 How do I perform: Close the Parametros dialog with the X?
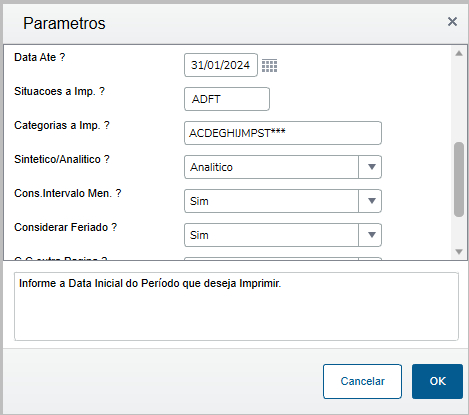tap(452, 22)
